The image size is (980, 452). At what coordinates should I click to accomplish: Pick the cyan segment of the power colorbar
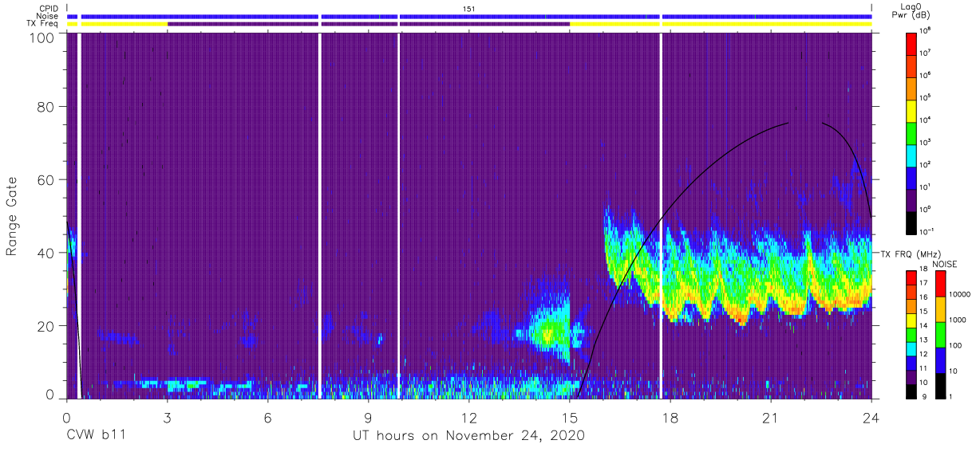coord(913,154)
